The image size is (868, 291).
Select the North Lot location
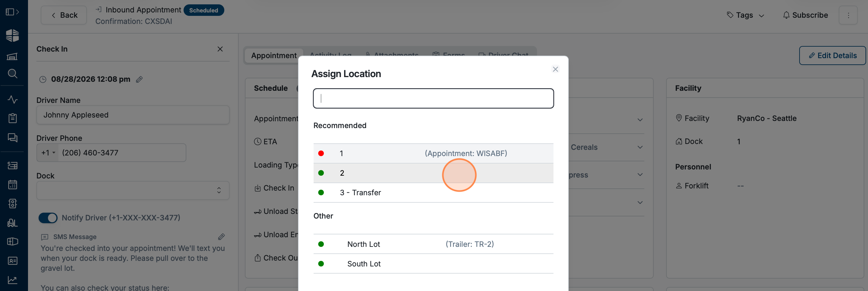(x=433, y=244)
